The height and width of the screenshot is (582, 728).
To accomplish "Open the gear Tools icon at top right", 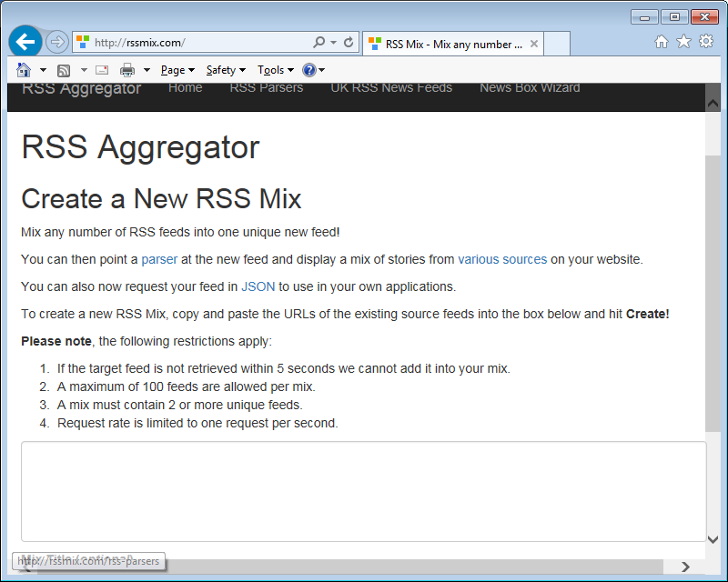I will coord(705,42).
